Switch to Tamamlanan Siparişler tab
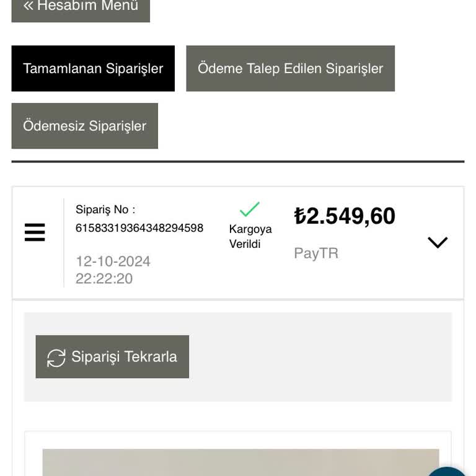The height and width of the screenshot is (476, 476). pyautogui.click(x=93, y=68)
